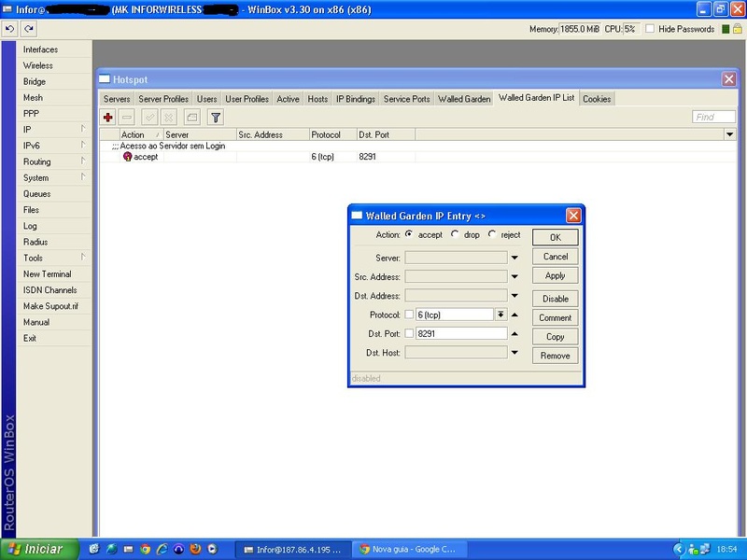
Task: Open the column chooser dropdown in table header
Action: click(x=730, y=134)
